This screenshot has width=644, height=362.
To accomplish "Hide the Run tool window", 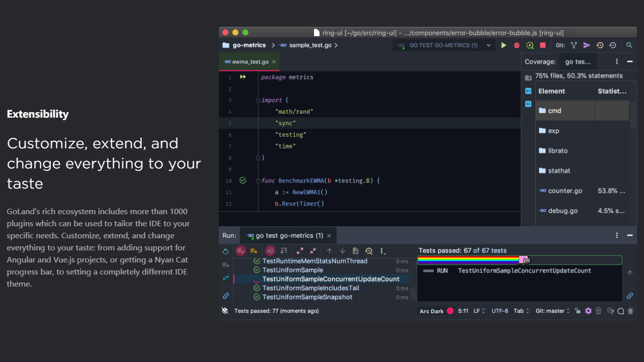I will 629,235.
